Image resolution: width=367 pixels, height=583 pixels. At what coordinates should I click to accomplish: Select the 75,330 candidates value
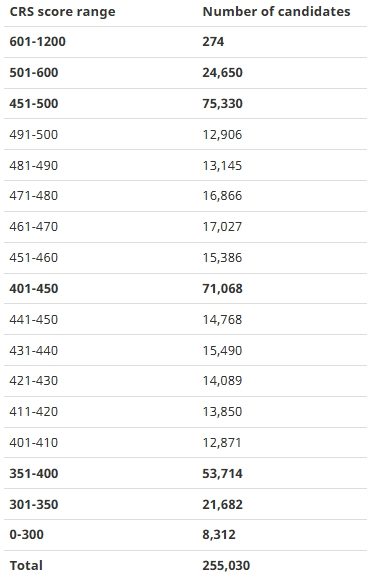222,104
